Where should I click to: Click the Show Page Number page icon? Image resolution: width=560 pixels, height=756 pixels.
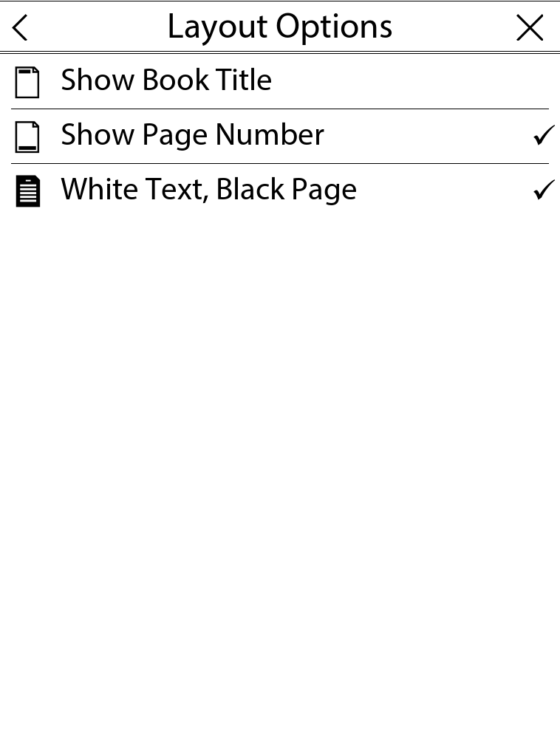[x=27, y=137]
